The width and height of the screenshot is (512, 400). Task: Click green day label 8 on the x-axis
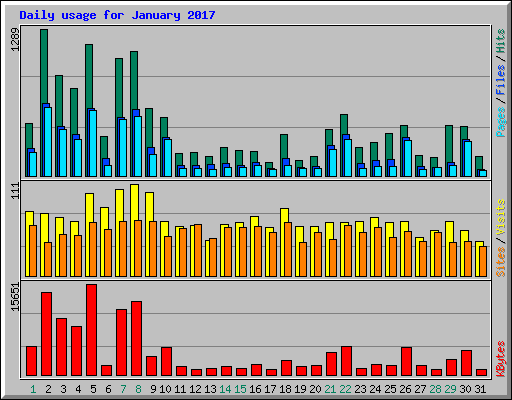138,389
